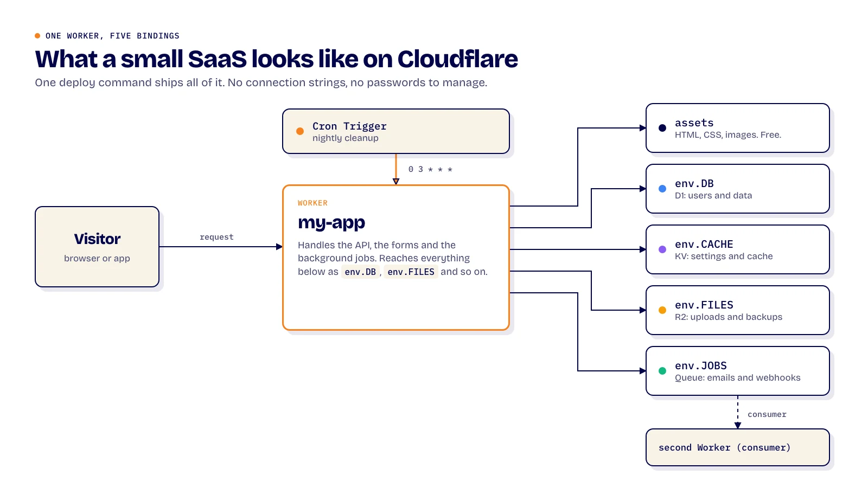The image size is (868, 488).
Task: Click the 'request' arrow label
Action: (216, 237)
